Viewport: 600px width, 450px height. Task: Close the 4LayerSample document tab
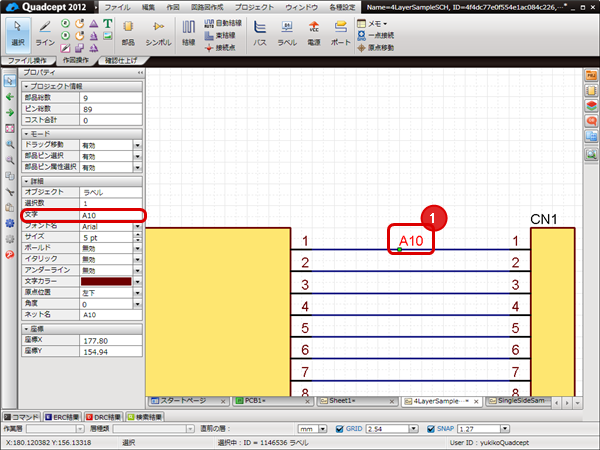[x=476, y=401]
